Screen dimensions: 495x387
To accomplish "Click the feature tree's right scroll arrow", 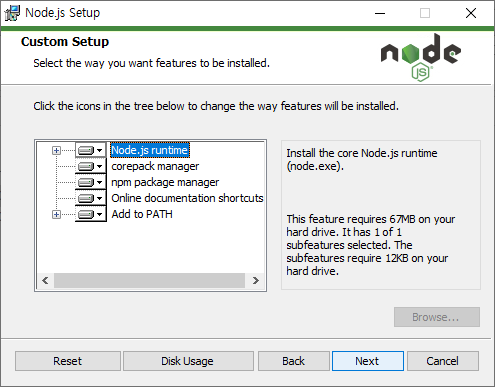I will [256, 281].
